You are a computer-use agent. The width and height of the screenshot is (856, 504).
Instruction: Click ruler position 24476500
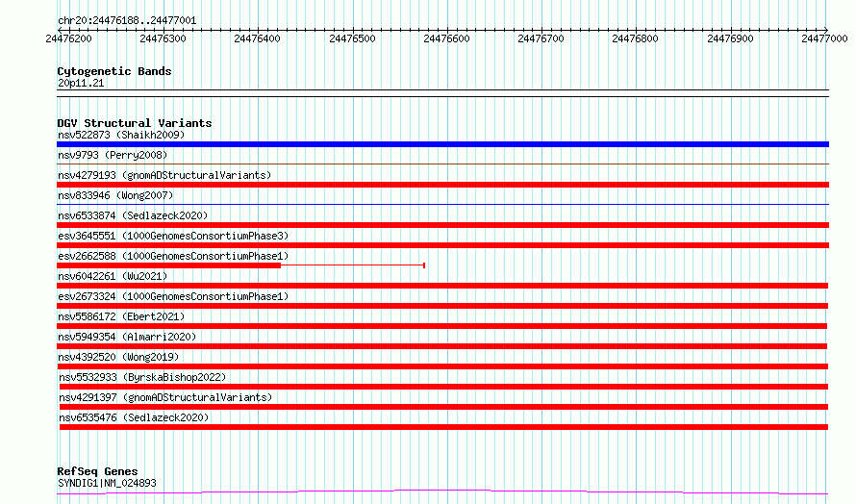353,38
